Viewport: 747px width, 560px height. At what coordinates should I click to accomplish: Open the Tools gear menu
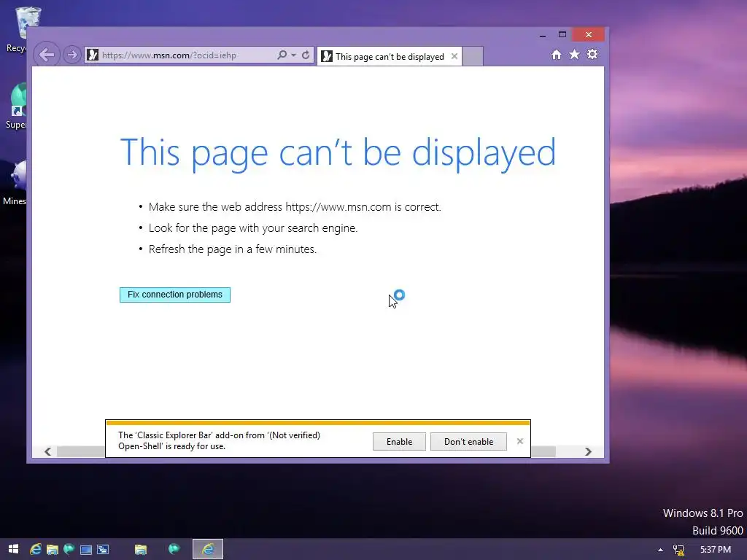point(592,54)
